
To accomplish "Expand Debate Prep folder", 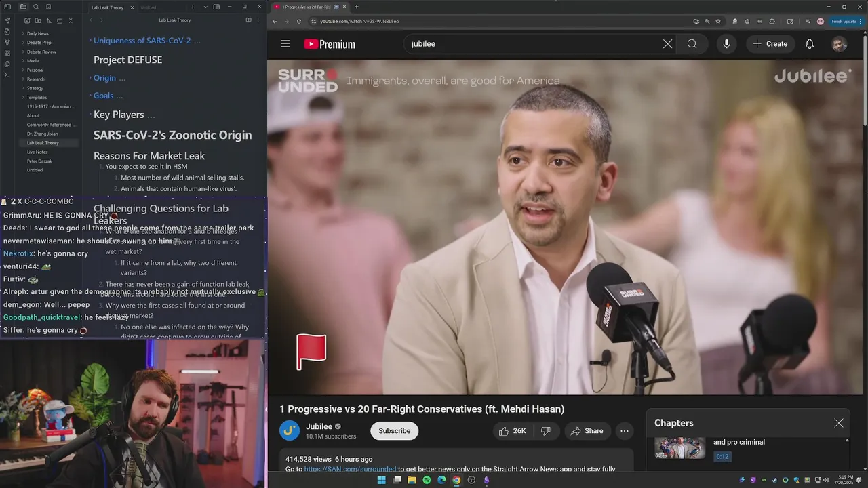I will tap(39, 43).
